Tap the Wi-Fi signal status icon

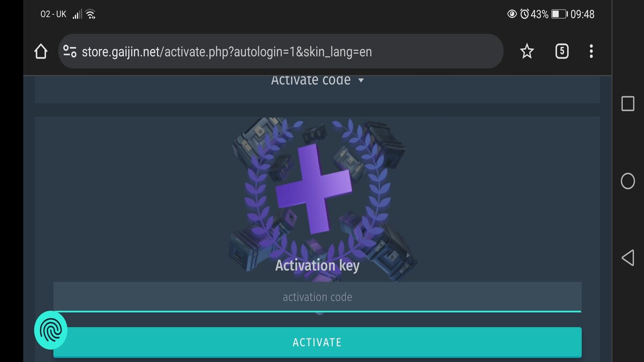tap(90, 14)
